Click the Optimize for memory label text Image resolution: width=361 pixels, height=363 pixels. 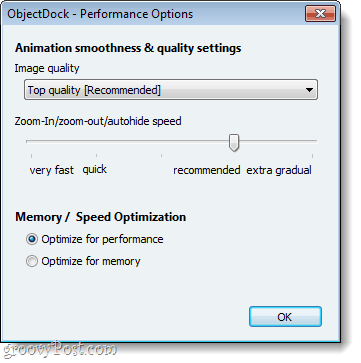pos(91,261)
